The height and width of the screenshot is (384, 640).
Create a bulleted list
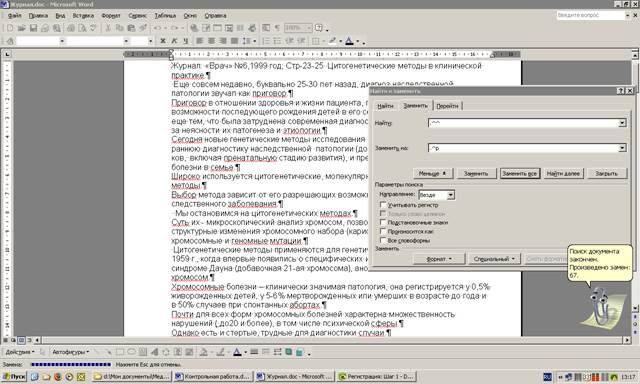pyautogui.click(x=278, y=41)
